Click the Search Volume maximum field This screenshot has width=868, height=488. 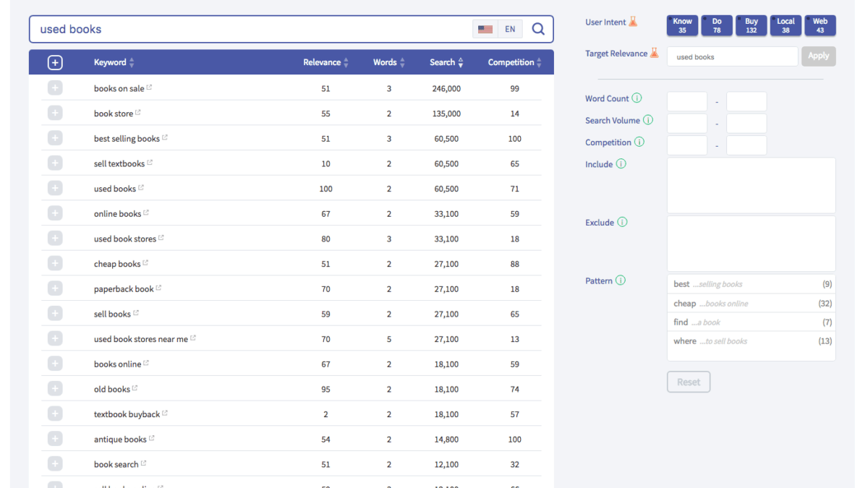[746, 123]
